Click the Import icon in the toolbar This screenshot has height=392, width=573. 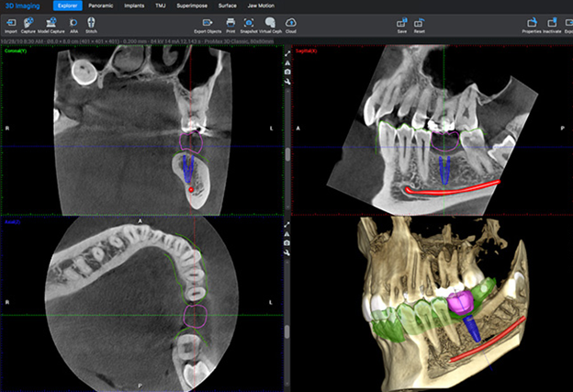pyautogui.click(x=10, y=22)
